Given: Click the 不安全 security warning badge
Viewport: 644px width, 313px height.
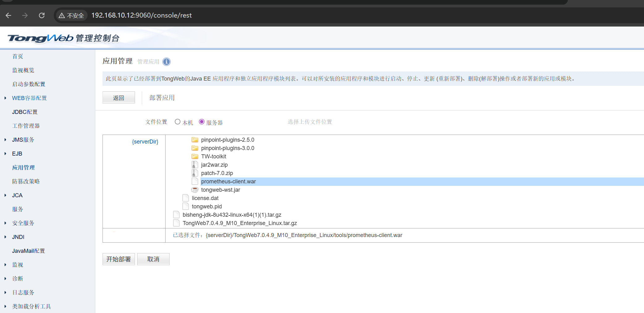Looking at the screenshot, I should coord(71,15).
